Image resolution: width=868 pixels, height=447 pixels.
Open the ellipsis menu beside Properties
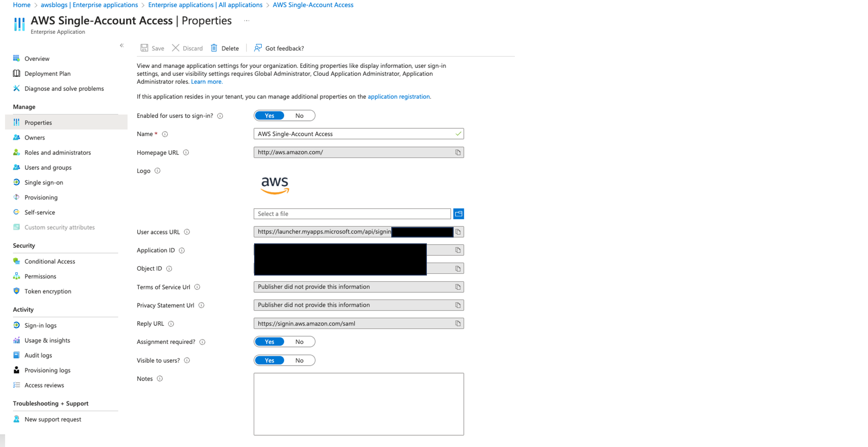247,20
